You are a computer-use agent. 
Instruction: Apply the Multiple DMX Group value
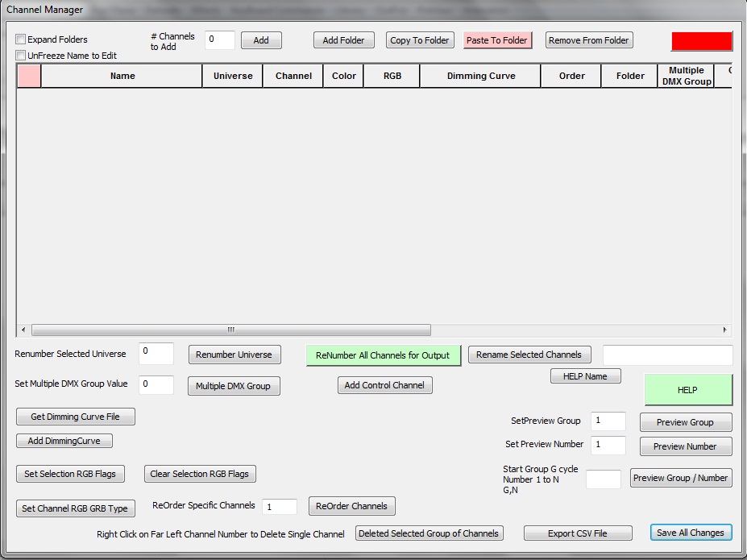[233, 386]
